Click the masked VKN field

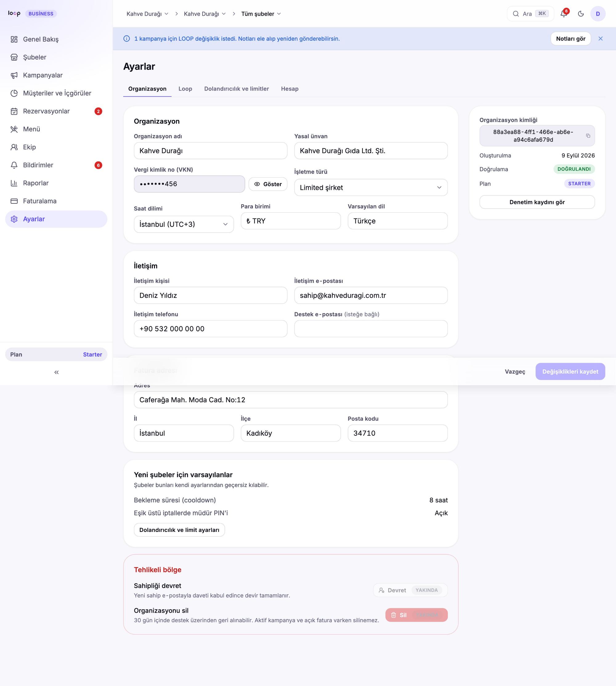(x=189, y=184)
